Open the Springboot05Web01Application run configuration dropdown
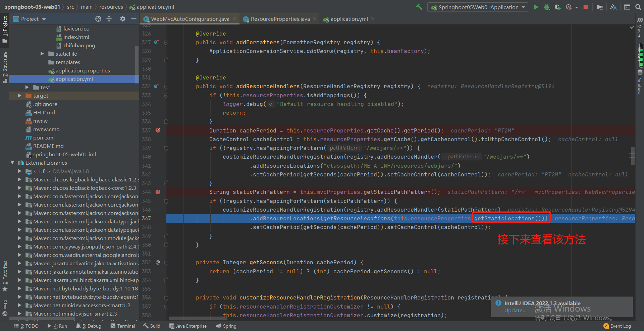Viewport: 644px width, 331px height. pyautogui.click(x=478, y=7)
